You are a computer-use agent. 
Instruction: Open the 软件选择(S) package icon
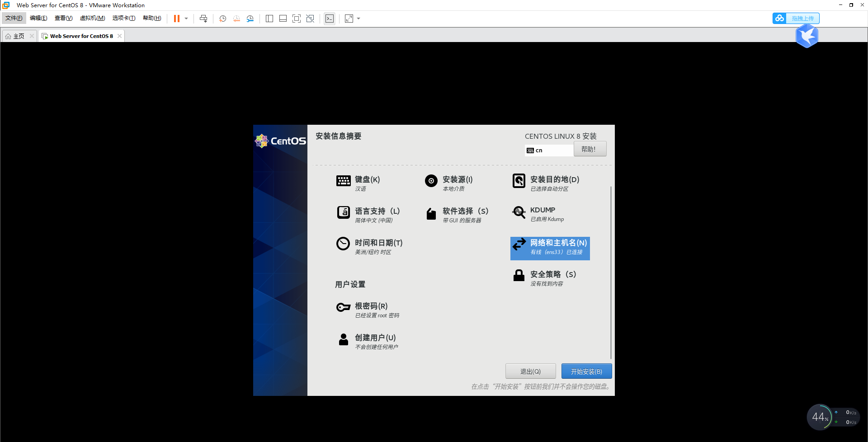[431, 214]
